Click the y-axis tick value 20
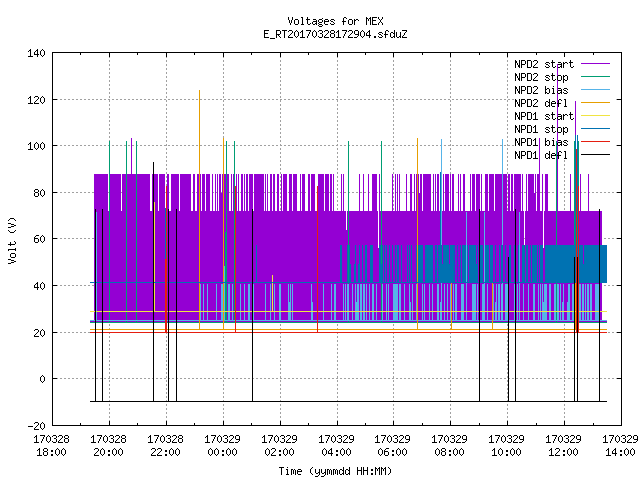640x480 pixels. pos(39,333)
